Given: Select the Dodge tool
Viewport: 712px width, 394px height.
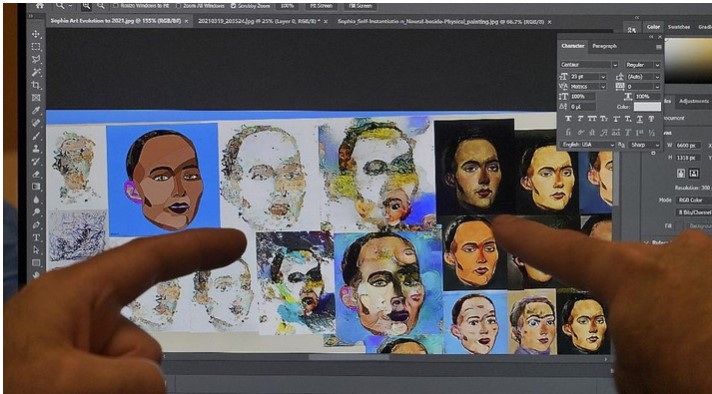Looking at the screenshot, I should tap(36, 212).
